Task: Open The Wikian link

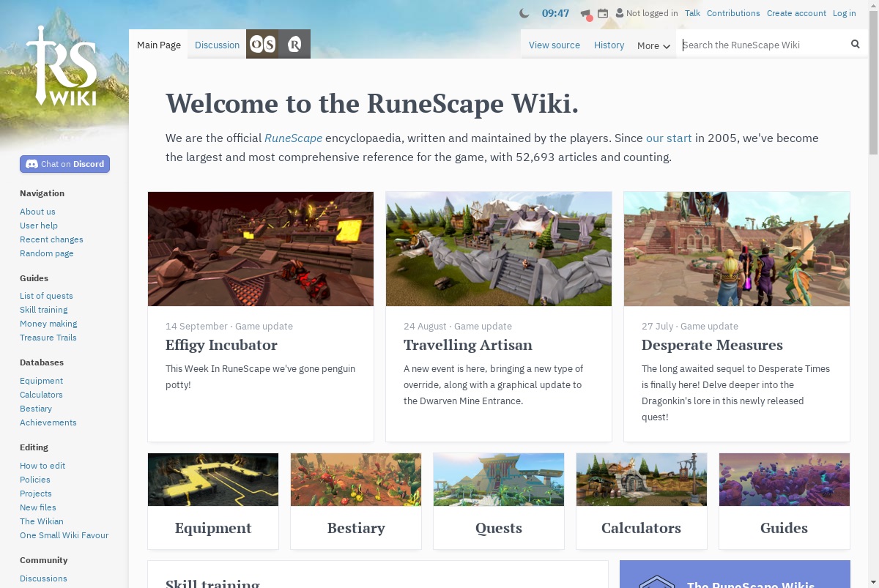Action: (x=42, y=521)
